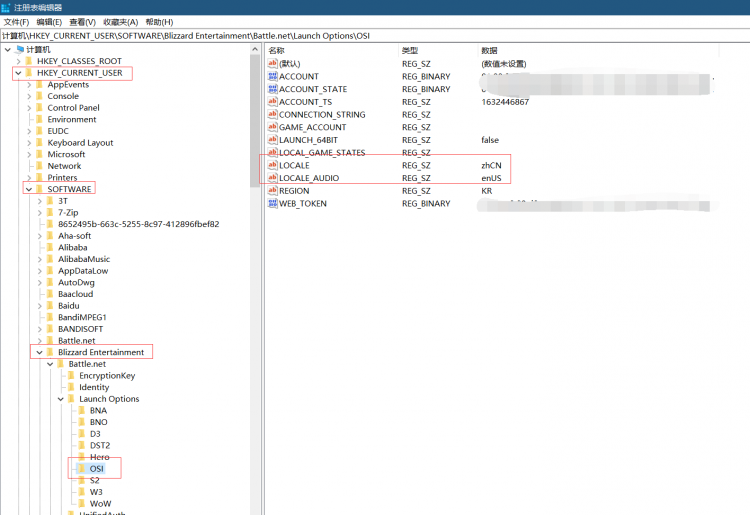
Task: Collapse HKEY_CURRENT_USER node arrow
Action: pos(18,73)
